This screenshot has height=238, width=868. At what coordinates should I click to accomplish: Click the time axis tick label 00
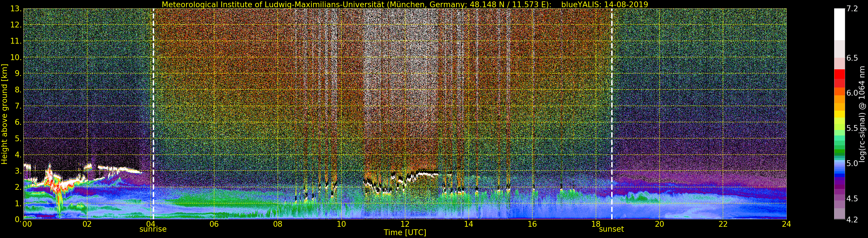[27, 224]
